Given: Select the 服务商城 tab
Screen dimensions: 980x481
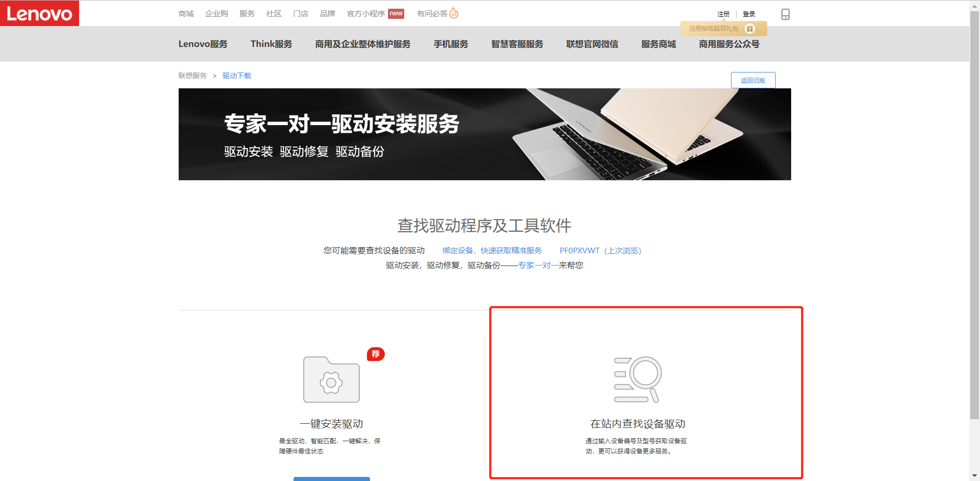Looking at the screenshot, I should click(x=659, y=44).
